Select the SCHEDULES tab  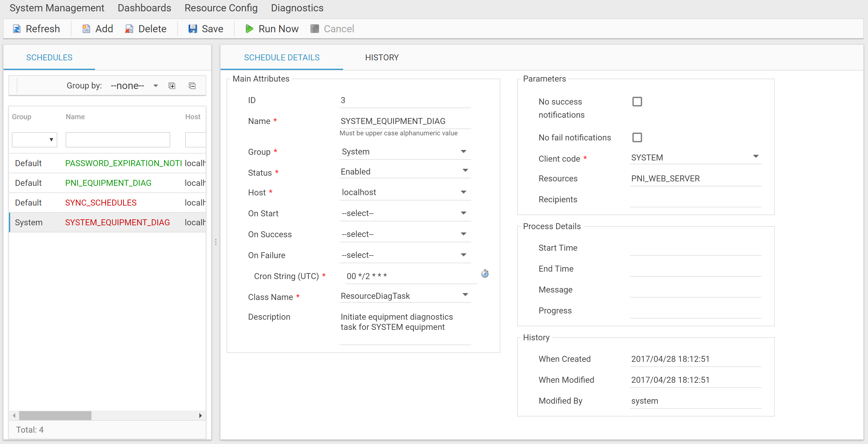[49, 58]
